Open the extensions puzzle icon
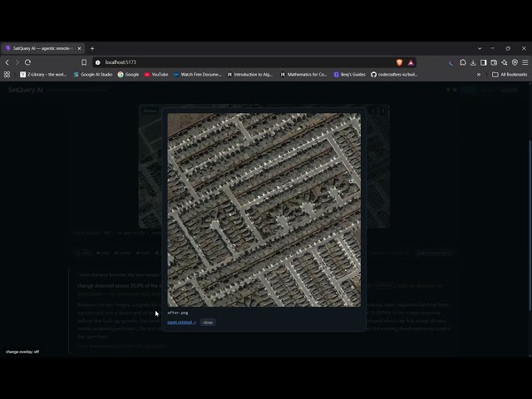 463,62
